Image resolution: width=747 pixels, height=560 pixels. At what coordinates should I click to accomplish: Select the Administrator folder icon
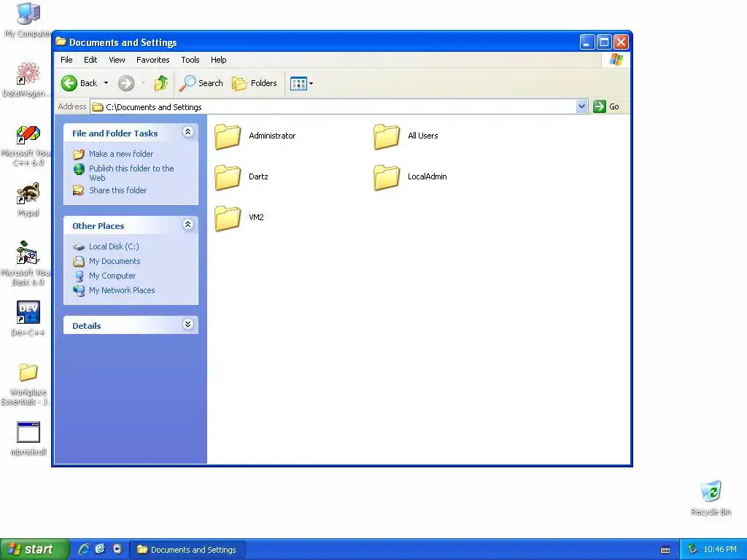click(x=228, y=136)
